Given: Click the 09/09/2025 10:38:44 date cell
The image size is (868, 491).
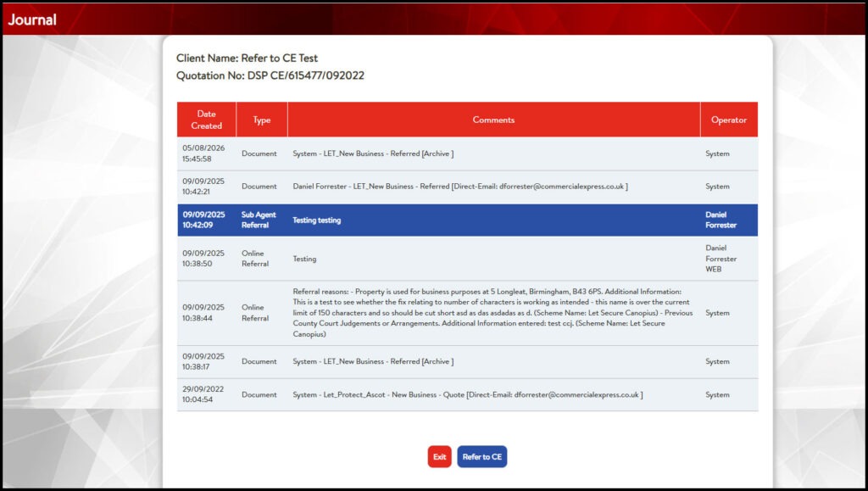Looking at the screenshot, I should 203,313.
